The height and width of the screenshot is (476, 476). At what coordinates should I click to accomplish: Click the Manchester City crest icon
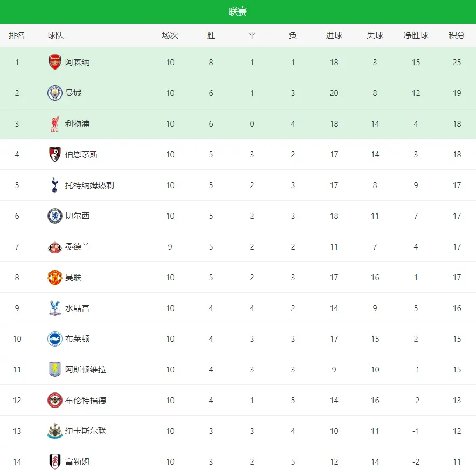pyautogui.click(x=55, y=93)
